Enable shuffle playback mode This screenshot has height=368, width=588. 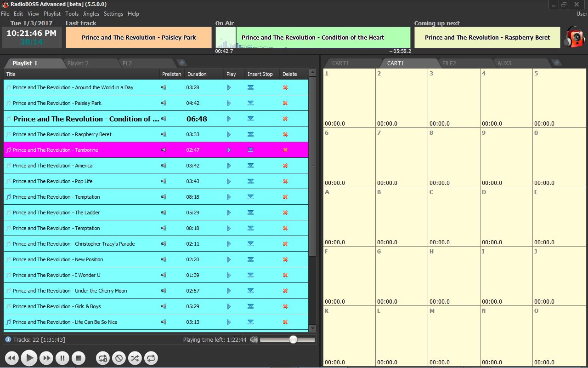(x=135, y=357)
